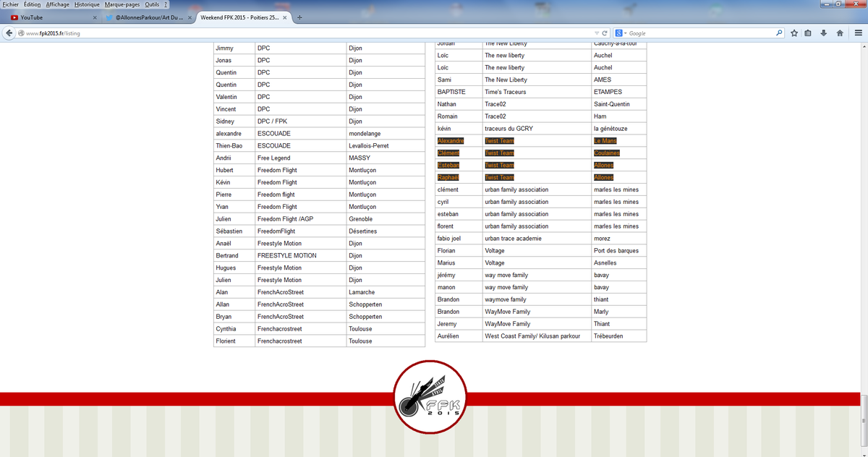Go to the home page icon
The image size is (868, 457).
(840, 33)
